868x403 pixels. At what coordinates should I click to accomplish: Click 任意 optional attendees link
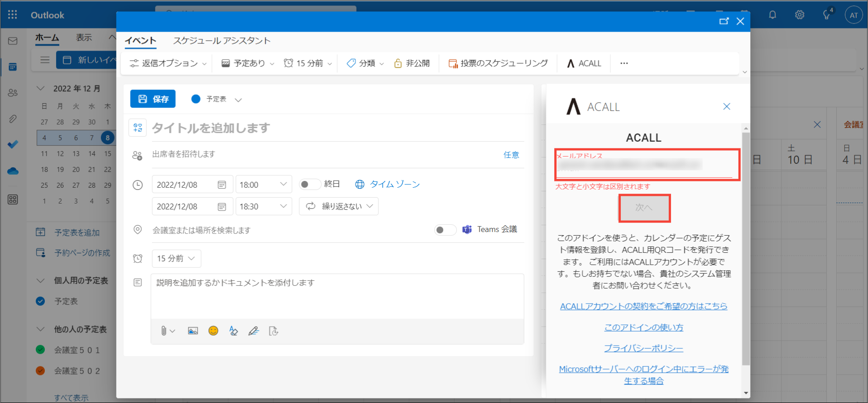[511, 155]
